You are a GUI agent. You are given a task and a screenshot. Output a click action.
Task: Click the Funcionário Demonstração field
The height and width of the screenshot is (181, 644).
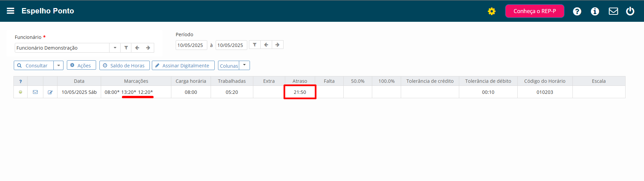(62, 48)
